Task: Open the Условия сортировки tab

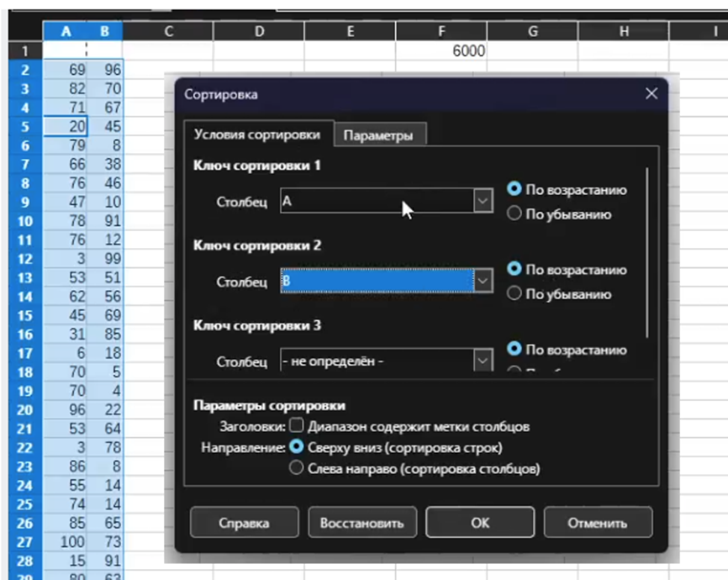Action: click(x=256, y=135)
